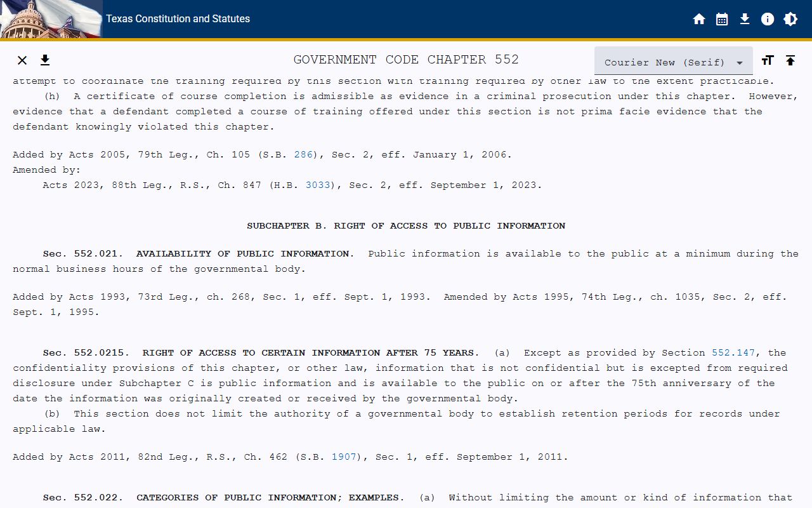The image size is (812, 508).
Task: Open the S.B. 286 bill link
Action: (x=303, y=155)
